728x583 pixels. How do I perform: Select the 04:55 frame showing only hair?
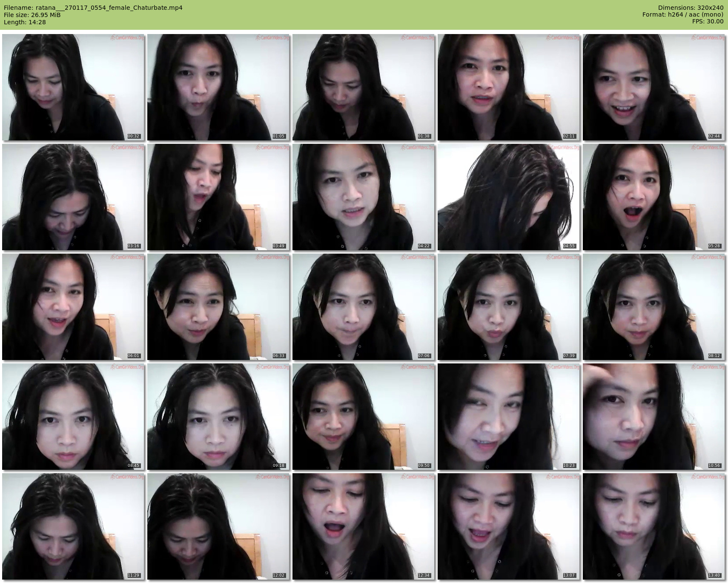(508, 197)
